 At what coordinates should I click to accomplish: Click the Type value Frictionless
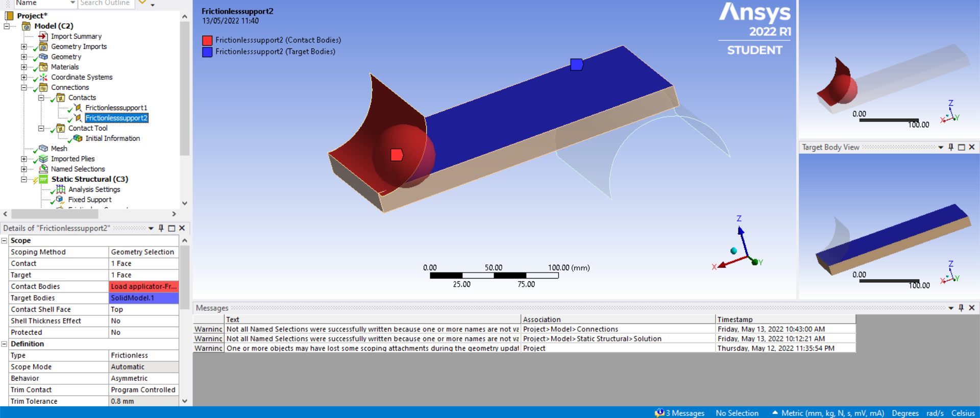(x=144, y=355)
